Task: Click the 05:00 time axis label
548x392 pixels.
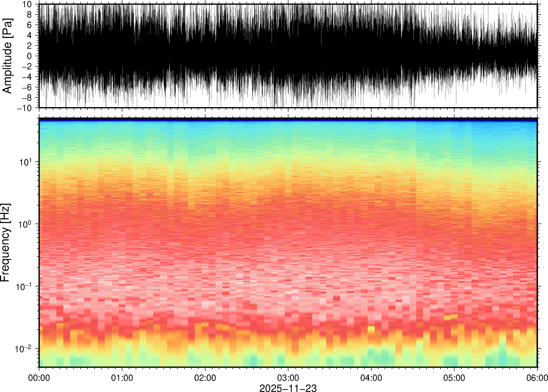Action: pos(454,378)
